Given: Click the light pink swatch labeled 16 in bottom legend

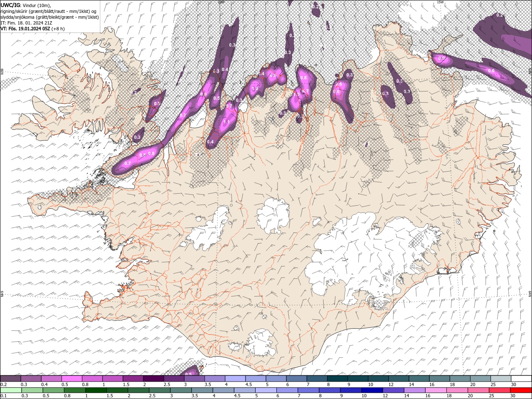Looking at the screenshot, I should pyautogui.click(x=435, y=390).
